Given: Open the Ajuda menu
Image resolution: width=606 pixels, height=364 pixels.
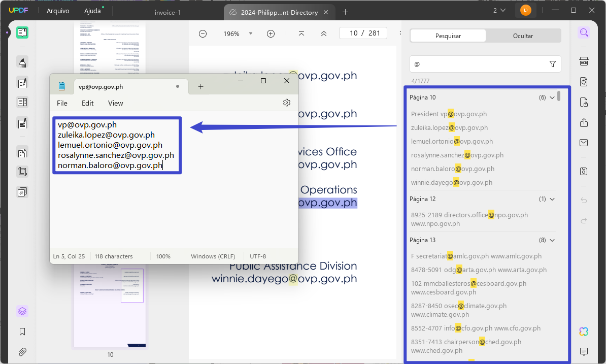Looking at the screenshot, I should pyautogui.click(x=93, y=11).
